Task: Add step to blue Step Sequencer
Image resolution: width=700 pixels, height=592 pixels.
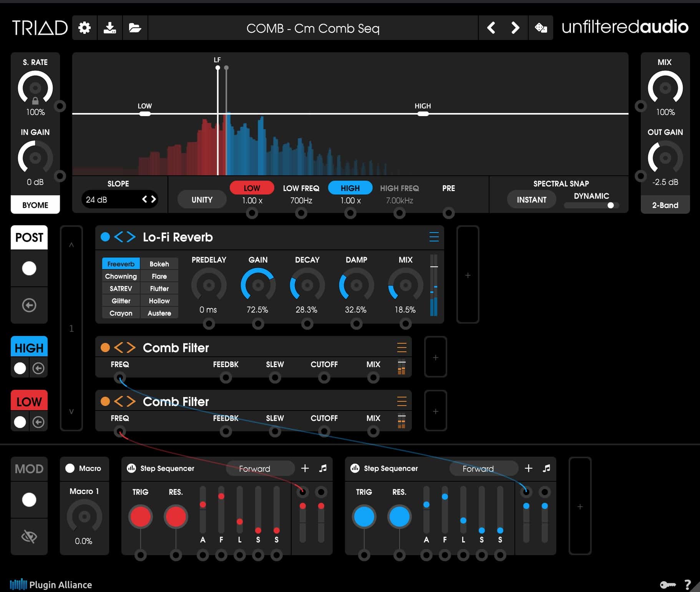Action: (529, 468)
